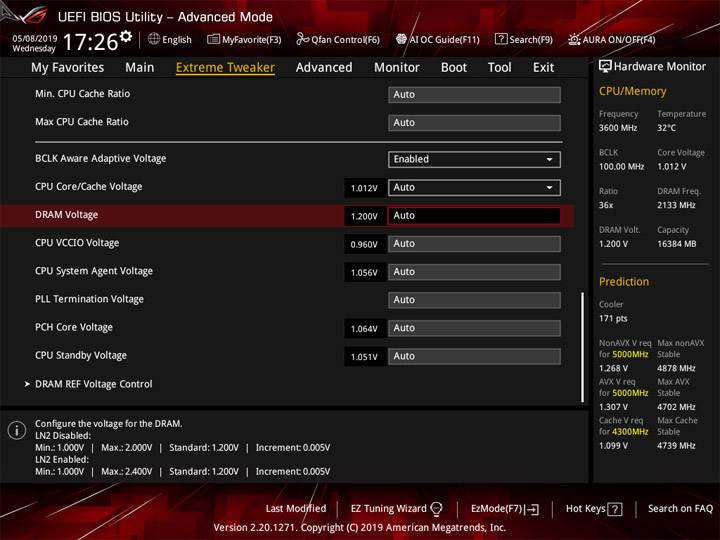Click the globe language icon
The image size is (720, 540).
(x=154, y=39)
